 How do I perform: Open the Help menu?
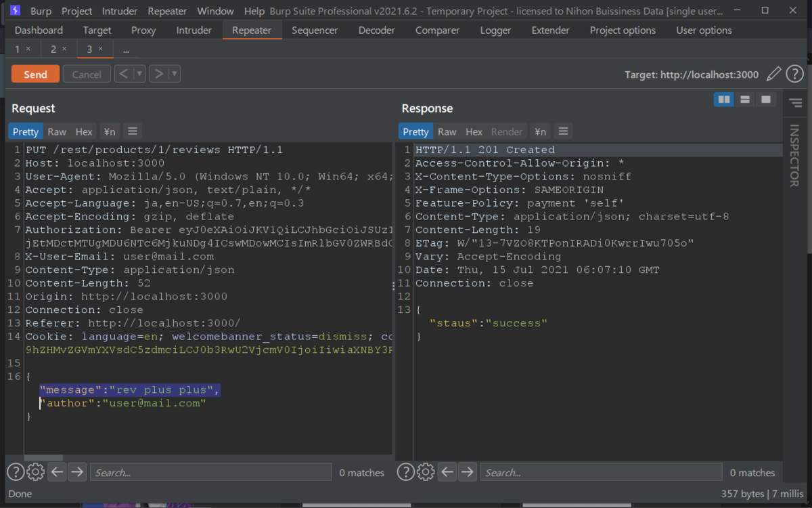(254, 11)
